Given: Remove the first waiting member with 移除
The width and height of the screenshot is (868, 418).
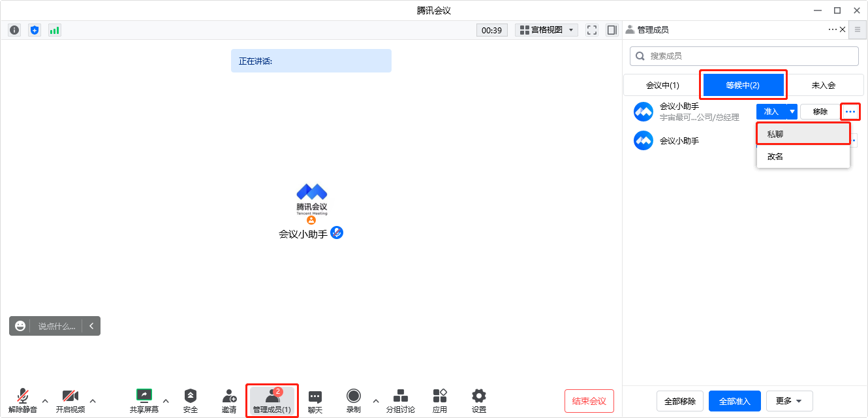Looking at the screenshot, I should 820,112.
